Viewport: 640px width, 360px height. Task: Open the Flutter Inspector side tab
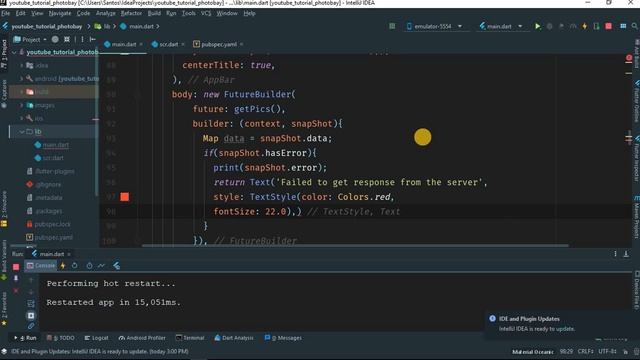click(x=636, y=159)
